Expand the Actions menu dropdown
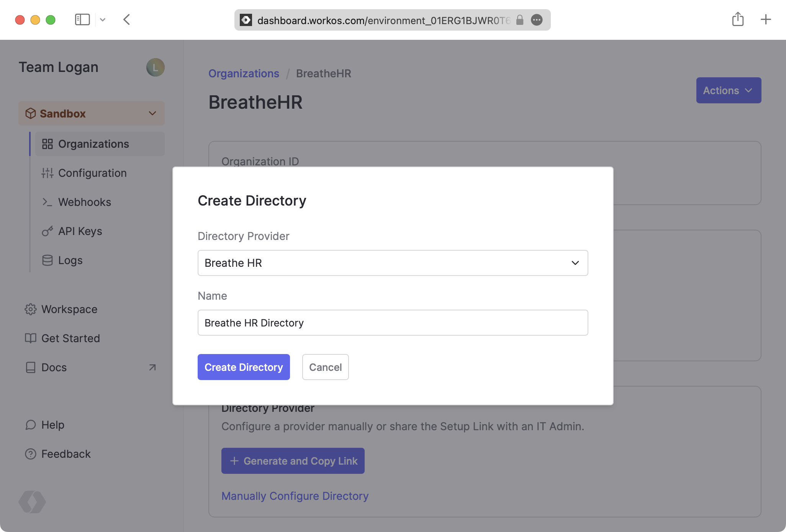The width and height of the screenshot is (786, 532). [728, 90]
